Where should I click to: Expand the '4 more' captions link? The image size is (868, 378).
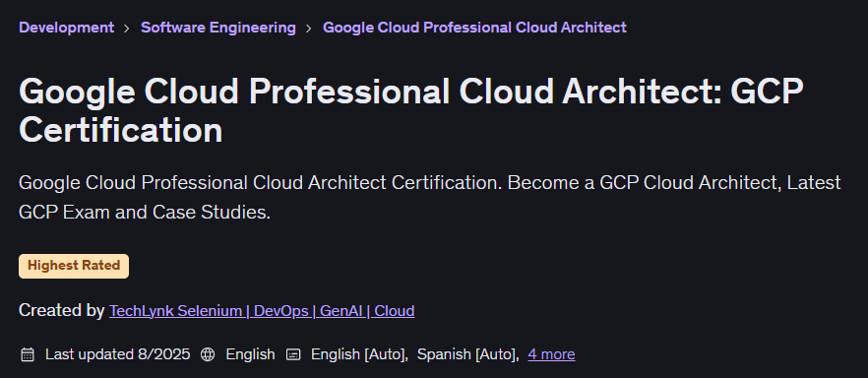(551, 354)
